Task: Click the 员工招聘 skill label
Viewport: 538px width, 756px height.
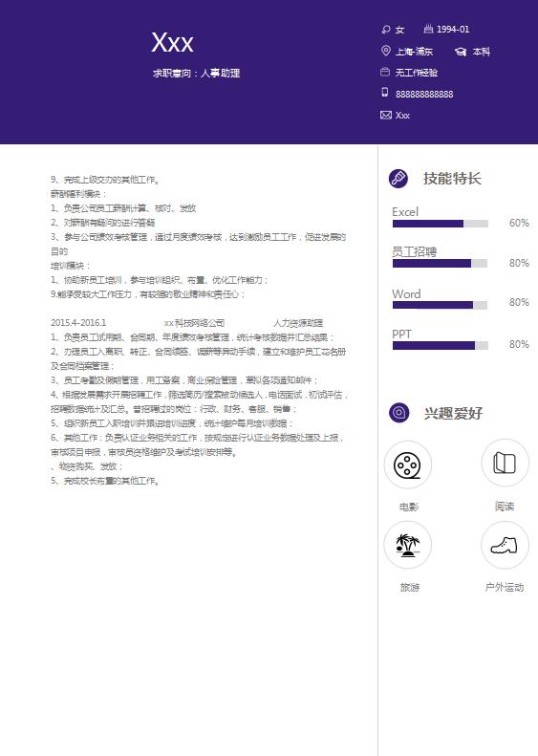Action: click(x=414, y=251)
